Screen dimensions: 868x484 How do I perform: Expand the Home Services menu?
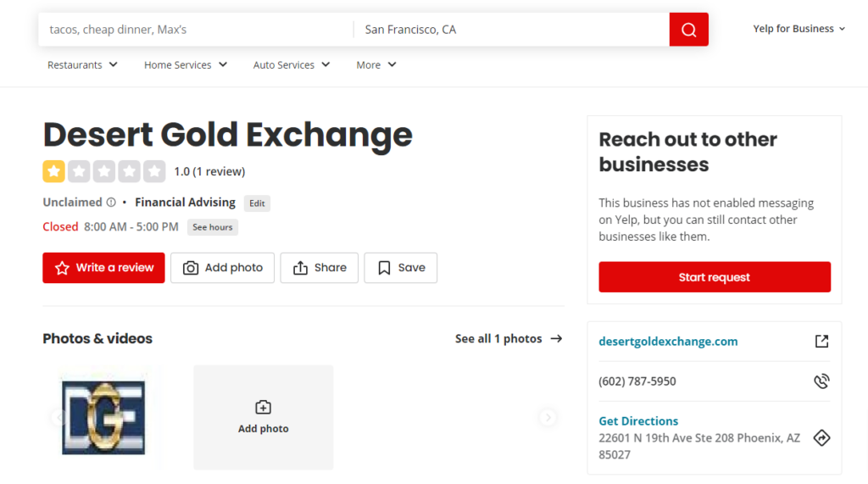[x=186, y=64]
